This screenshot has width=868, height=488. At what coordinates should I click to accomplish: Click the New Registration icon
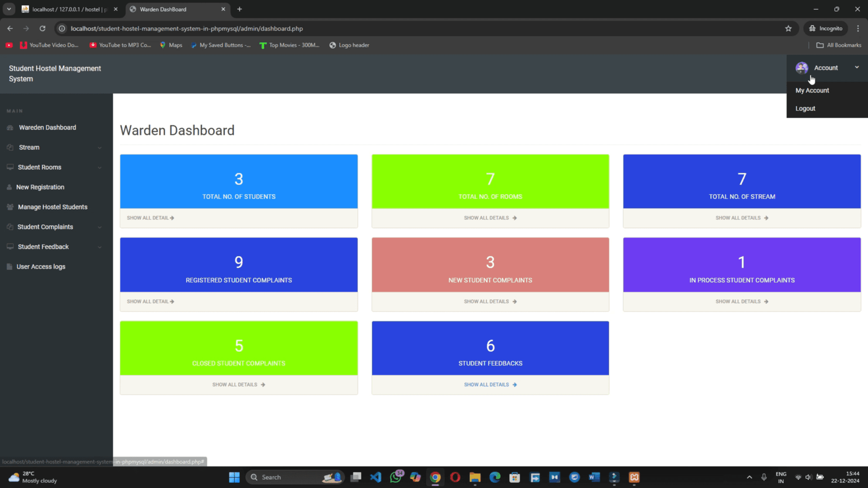10,187
